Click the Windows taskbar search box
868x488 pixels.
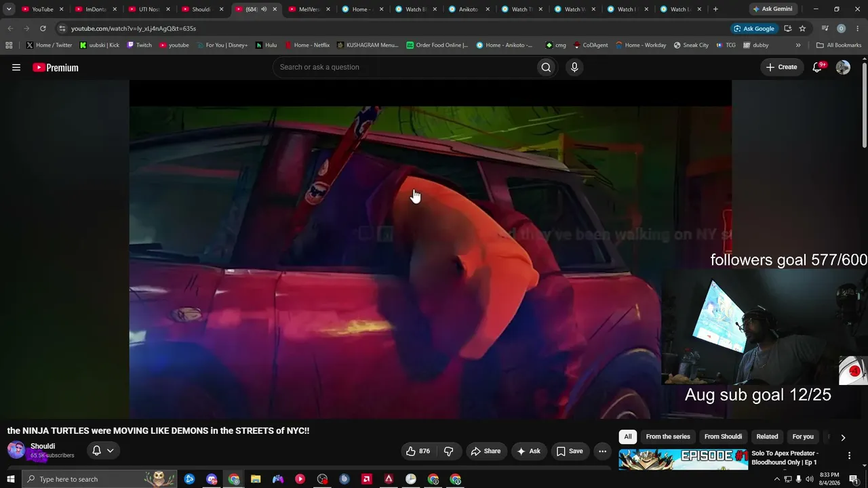tap(99, 479)
